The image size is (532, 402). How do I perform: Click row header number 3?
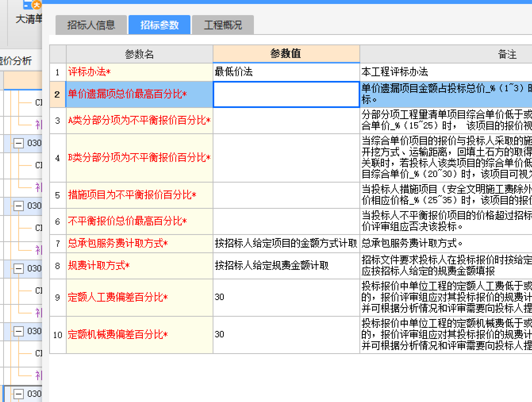[58, 121]
